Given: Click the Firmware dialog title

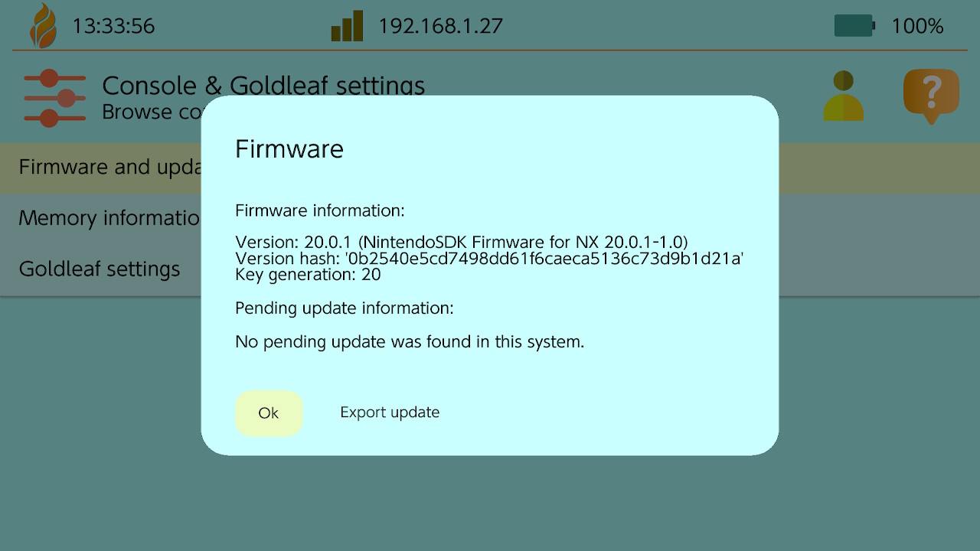Looking at the screenshot, I should point(289,148).
